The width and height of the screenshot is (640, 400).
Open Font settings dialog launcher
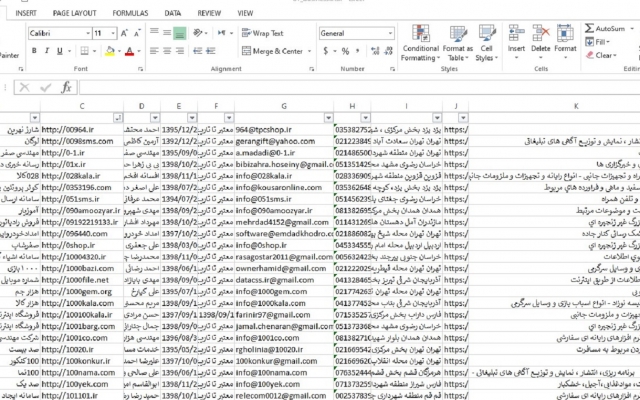[140, 69]
